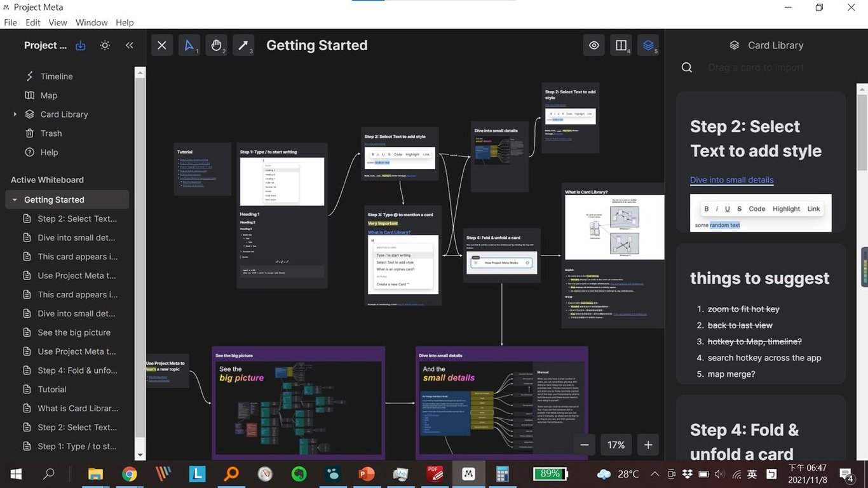Open the Edit menu
This screenshot has width=868, height=488.
point(33,22)
